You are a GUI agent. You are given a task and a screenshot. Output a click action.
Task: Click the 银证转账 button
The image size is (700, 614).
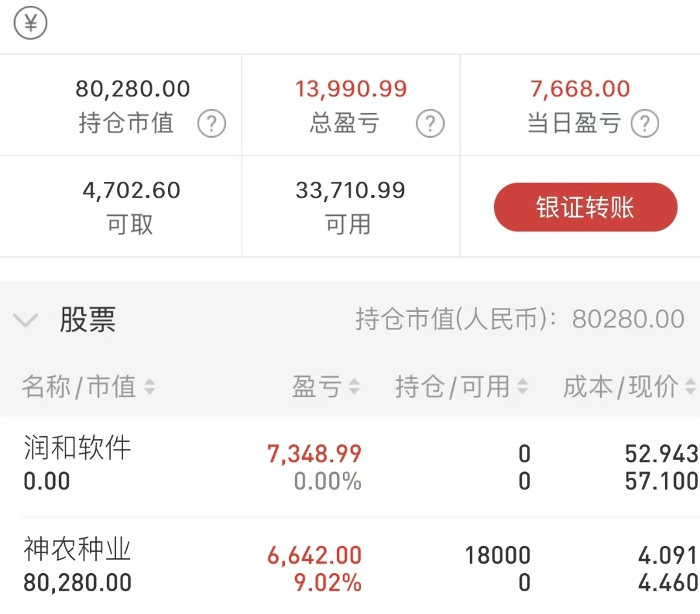coord(585,207)
